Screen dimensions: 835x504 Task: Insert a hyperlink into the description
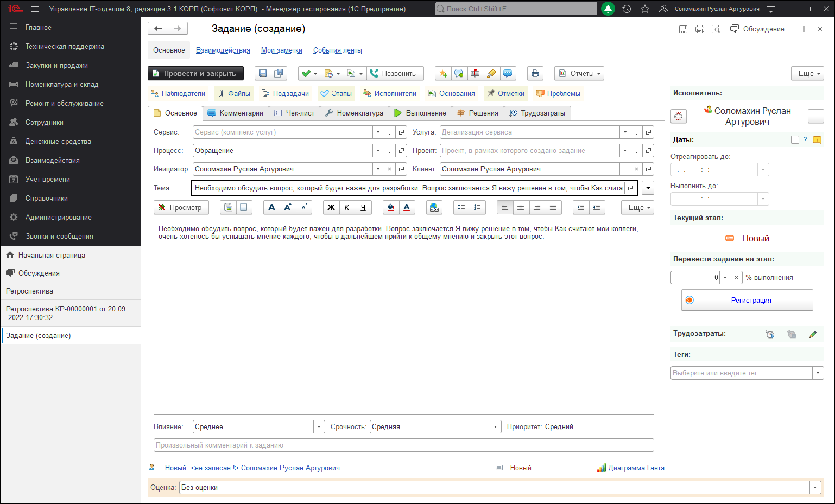[434, 207]
